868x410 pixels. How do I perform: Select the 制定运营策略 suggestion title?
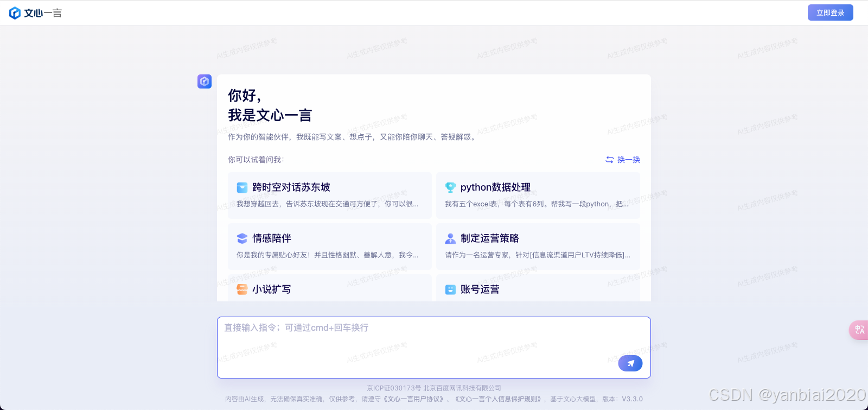490,238
